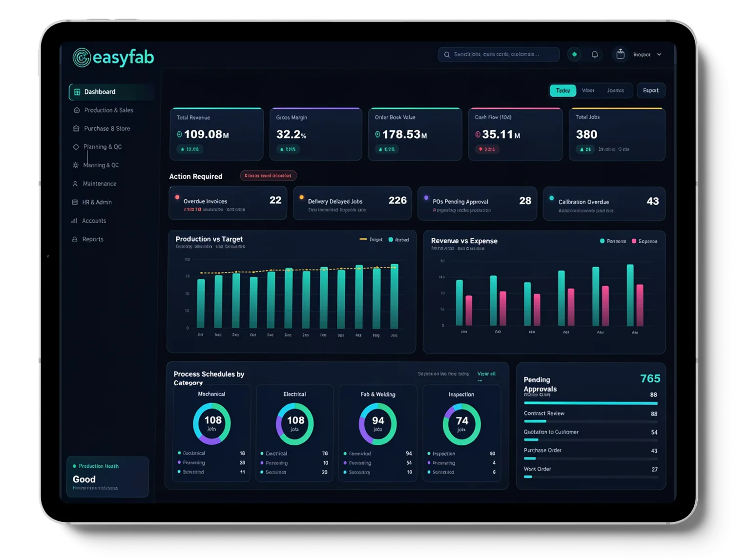The width and height of the screenshot is (750, 560).
Task: Click the easyfab spiral logo icon
Action: pos(82,58)
